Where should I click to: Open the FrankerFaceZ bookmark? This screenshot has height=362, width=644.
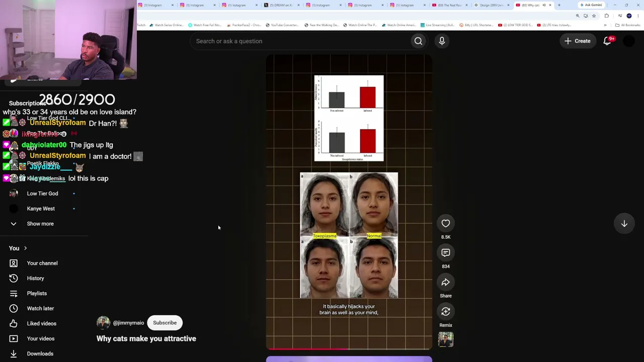pos(244,25)
